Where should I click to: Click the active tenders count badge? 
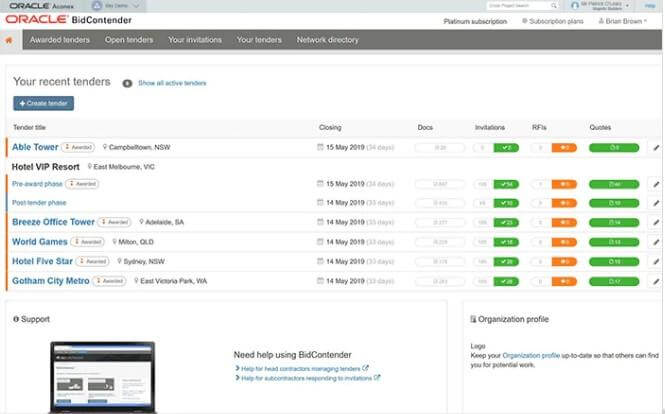(127, 84)
